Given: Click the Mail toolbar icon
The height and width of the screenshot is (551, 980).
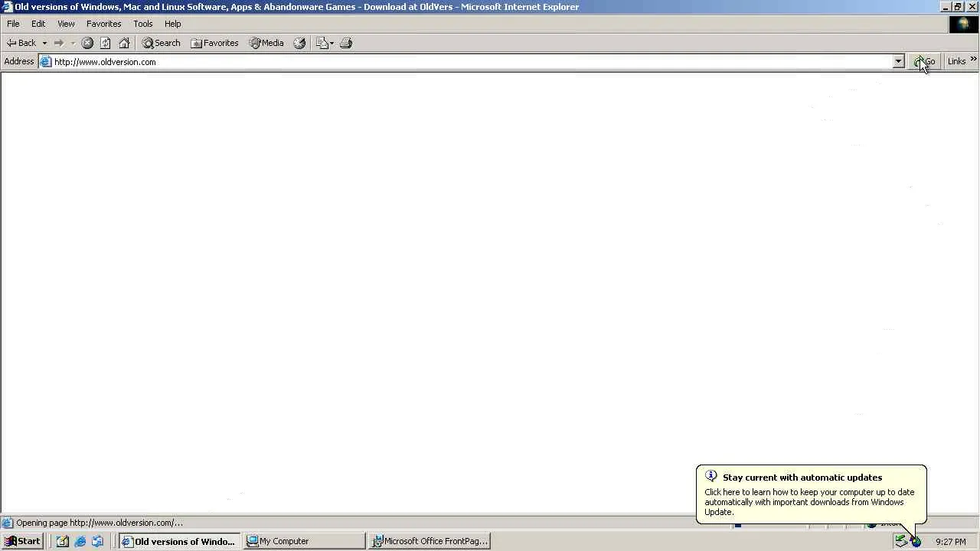Looking at the screenshot, I should coord(322,43).
